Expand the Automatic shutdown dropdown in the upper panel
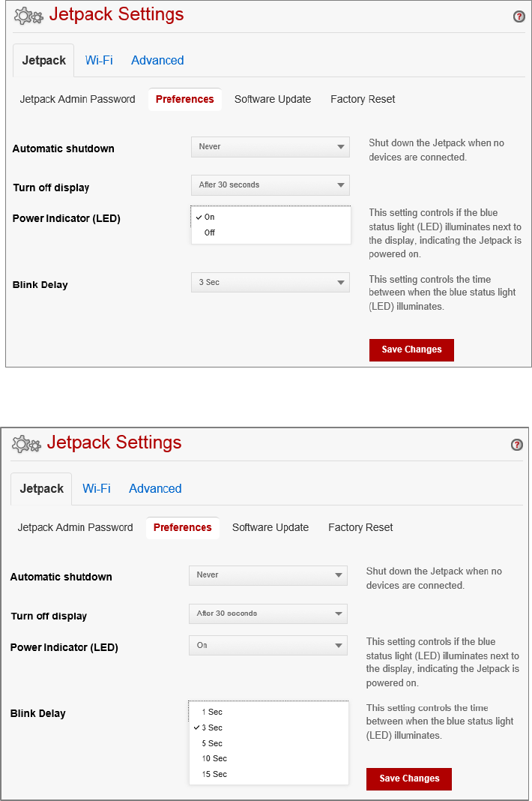Screen dimensions: 532x801 point(270,147)
